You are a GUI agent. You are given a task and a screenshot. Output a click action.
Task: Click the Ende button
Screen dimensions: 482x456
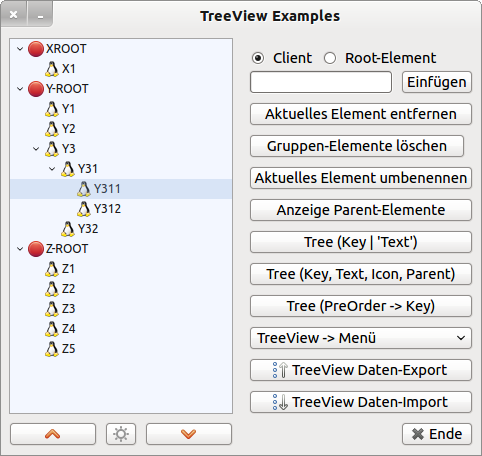(x=437, y=434)
